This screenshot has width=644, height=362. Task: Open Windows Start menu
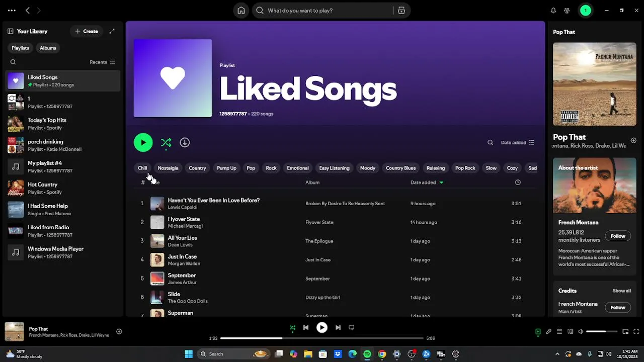(x=189, y=354)
